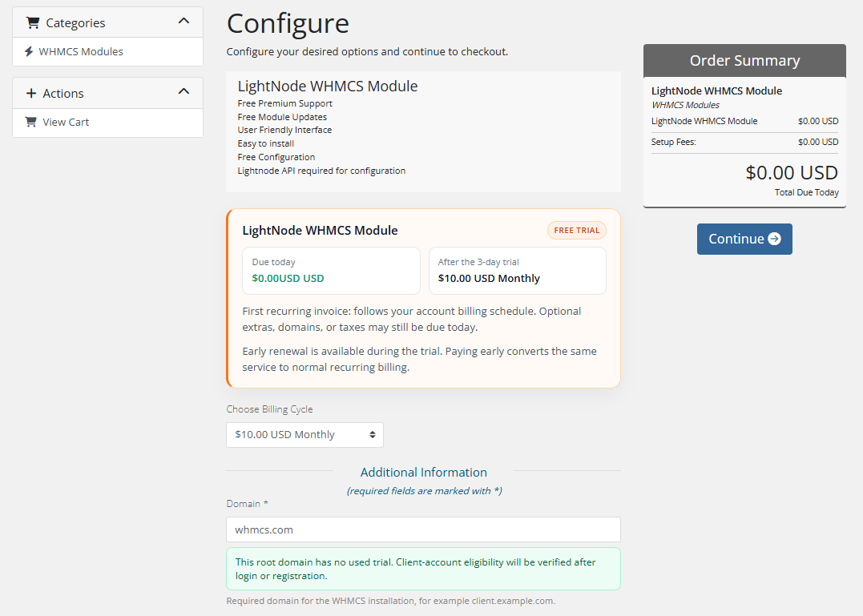The image size is (863, 616).
Task: Click the Due today price box
Action: 331,271
